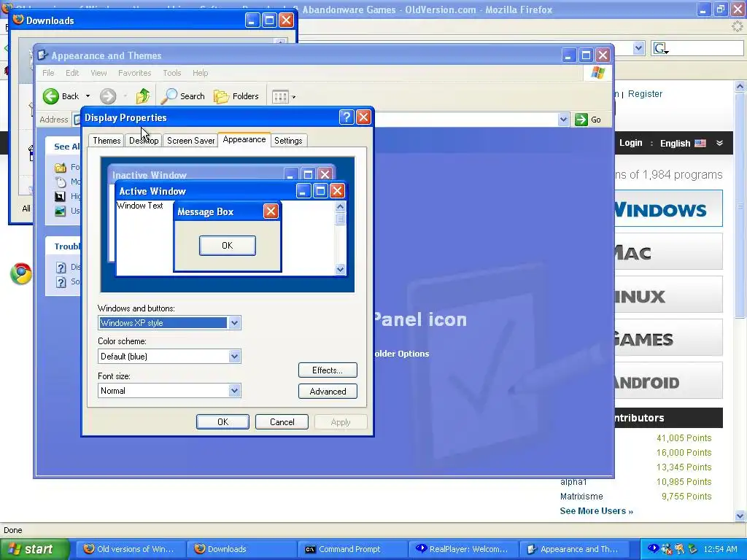
Task: Switch to RealPlayer taskbar item
Action: coord(463,549)
